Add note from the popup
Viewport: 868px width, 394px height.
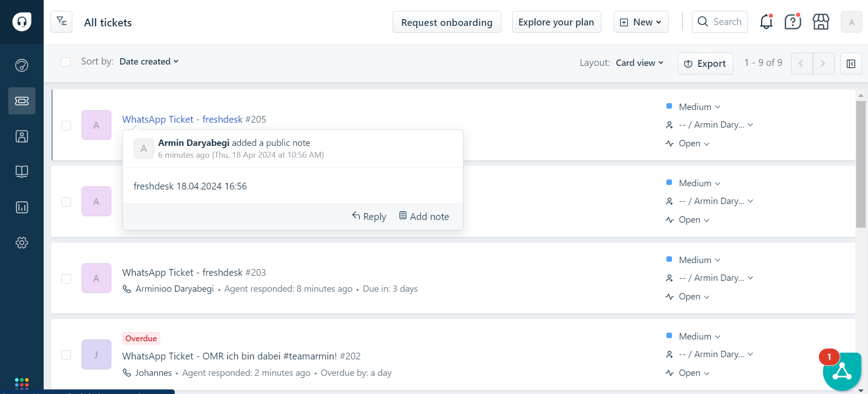[x=424, y=216]
